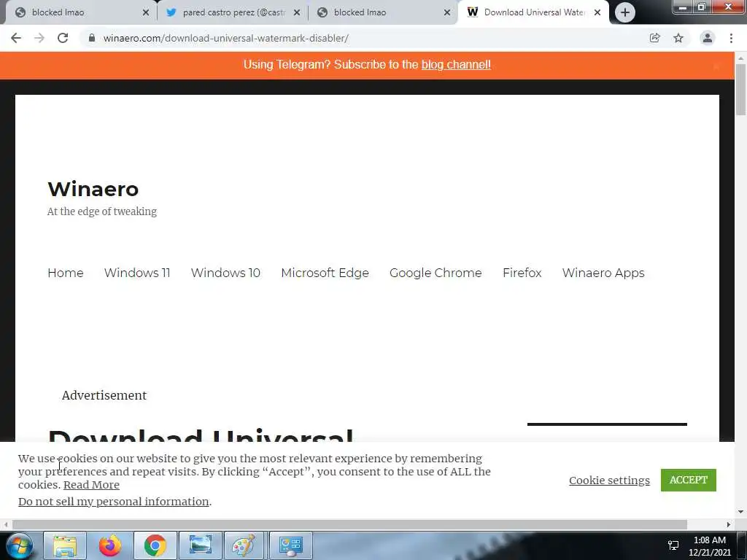Open the Paint taskbar icon
Screen dimensions: 747x560
pos(244,545)
